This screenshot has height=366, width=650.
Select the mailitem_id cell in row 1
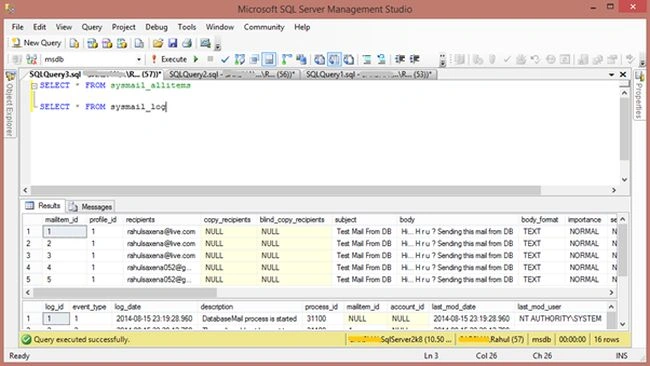pyautogui.click(x=65, y=232)
